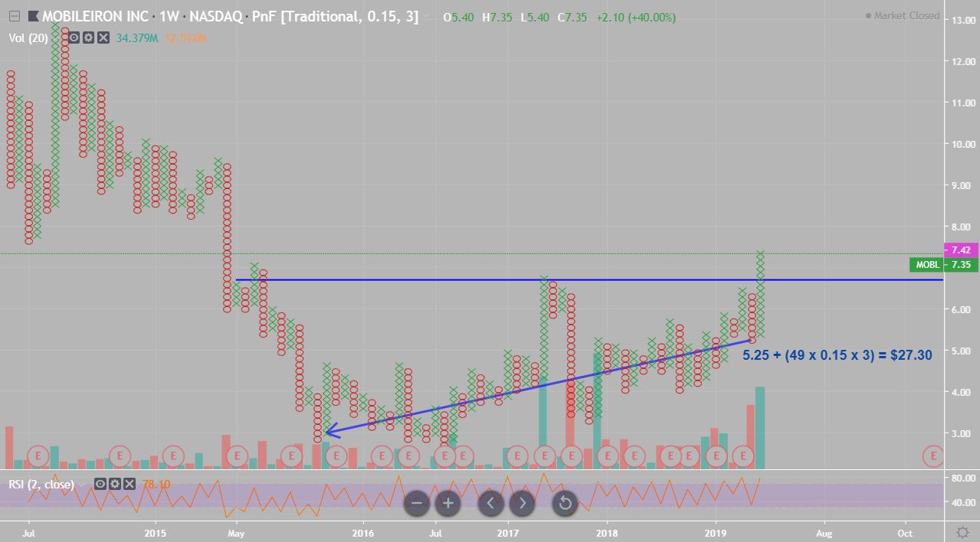This screenshot has height=542, width=980.
Task: Select the $27.30 price target text note
Action: (x=837, y=355)
